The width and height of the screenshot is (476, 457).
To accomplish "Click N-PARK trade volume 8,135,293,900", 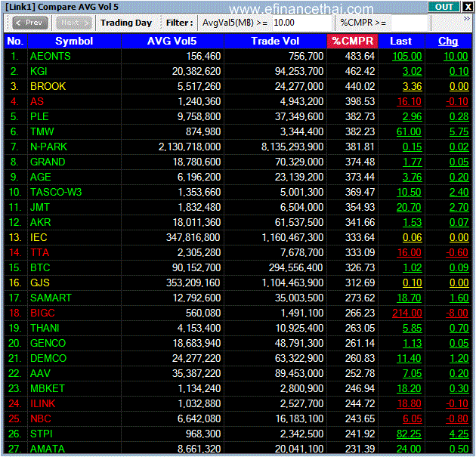I will click(292, 147).
